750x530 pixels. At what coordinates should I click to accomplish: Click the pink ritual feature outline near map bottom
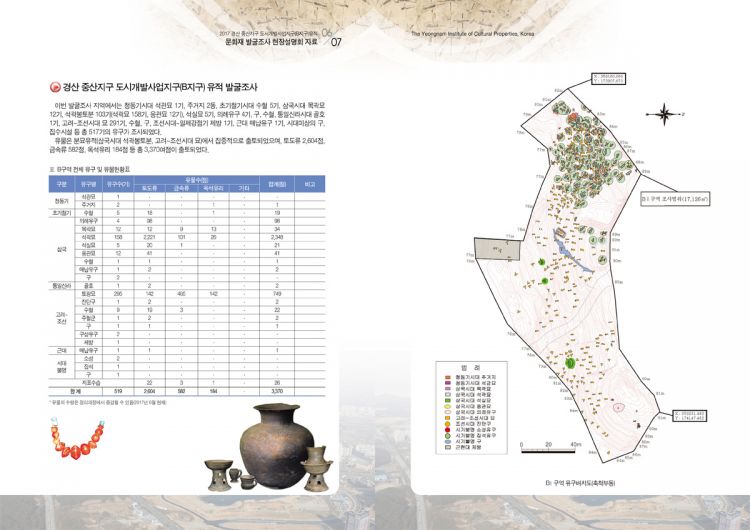coord(619,408)
